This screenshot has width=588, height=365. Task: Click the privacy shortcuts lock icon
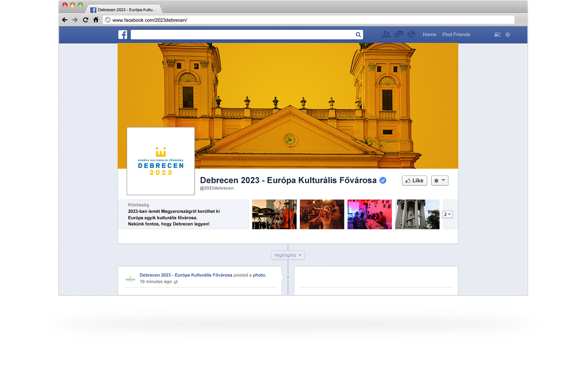coord(497,35)
